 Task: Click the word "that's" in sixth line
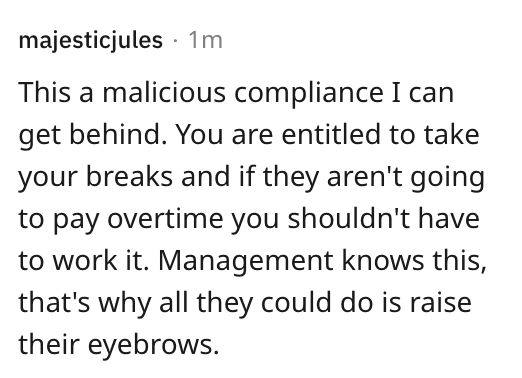(x=54, y=302)
